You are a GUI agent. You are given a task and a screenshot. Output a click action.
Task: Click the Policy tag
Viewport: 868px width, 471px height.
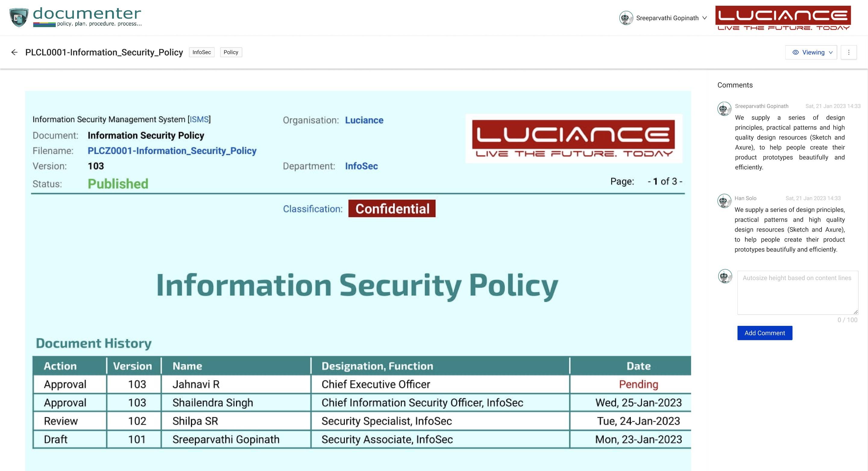[x=231, y=52]
